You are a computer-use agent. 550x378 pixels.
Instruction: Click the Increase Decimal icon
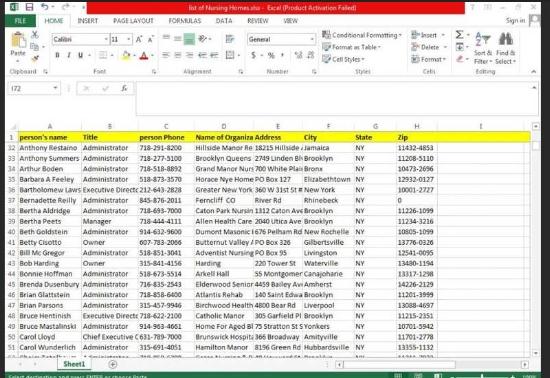tap(299, 55)
